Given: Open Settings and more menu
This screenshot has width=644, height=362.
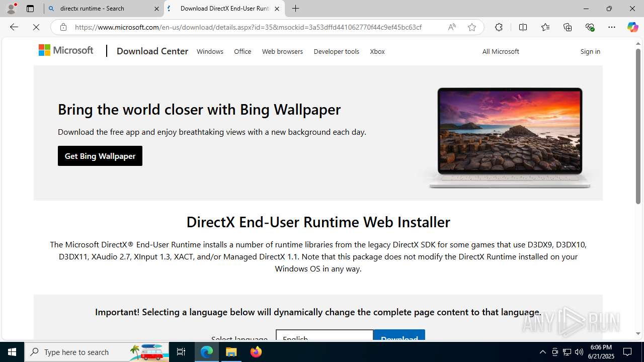Looking at the screenshot, I should (x=612, y=27).
